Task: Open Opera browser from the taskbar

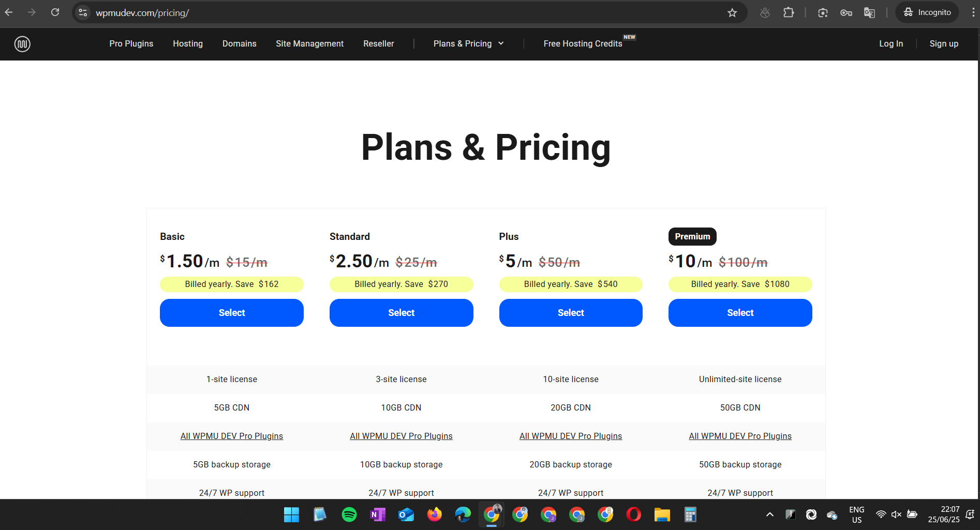Action: tap(634, 514)
